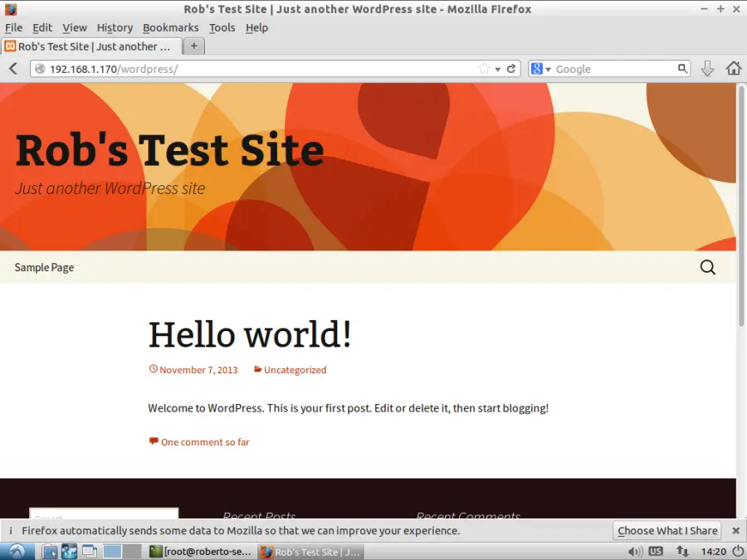
Task: Switch to the second workspace in pager
Action: (132, 552)
